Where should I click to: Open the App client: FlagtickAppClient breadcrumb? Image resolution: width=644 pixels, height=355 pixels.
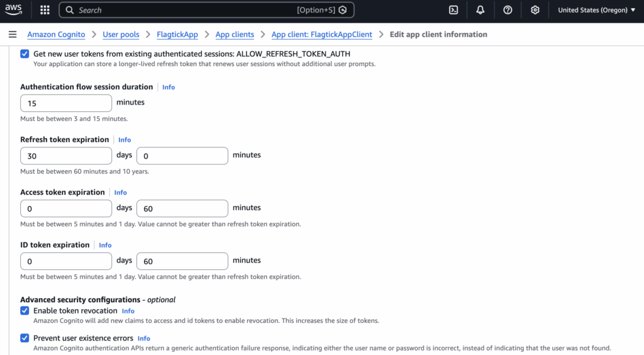321,35
